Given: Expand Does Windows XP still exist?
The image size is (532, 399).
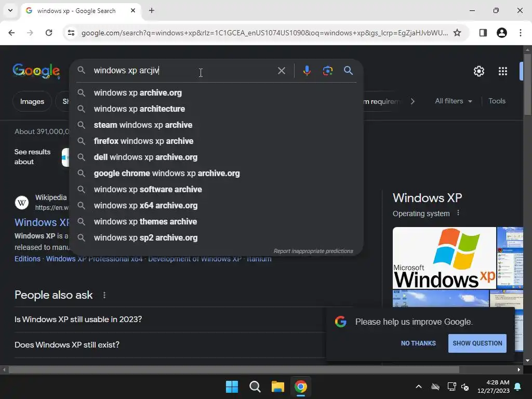Looking at the screenshot, I should point(170,345).
